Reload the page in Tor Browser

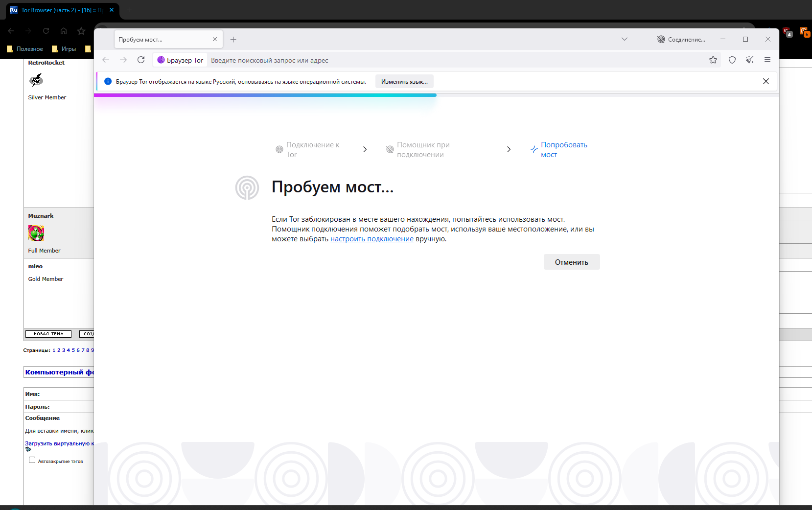[141, 60]
